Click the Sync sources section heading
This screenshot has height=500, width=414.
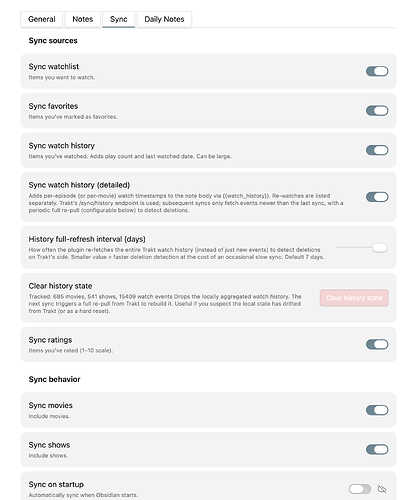click(x=53, y=41)
